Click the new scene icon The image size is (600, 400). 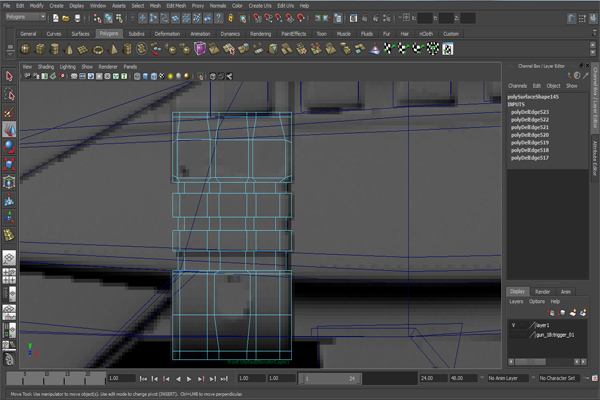[x=56, y=18]
